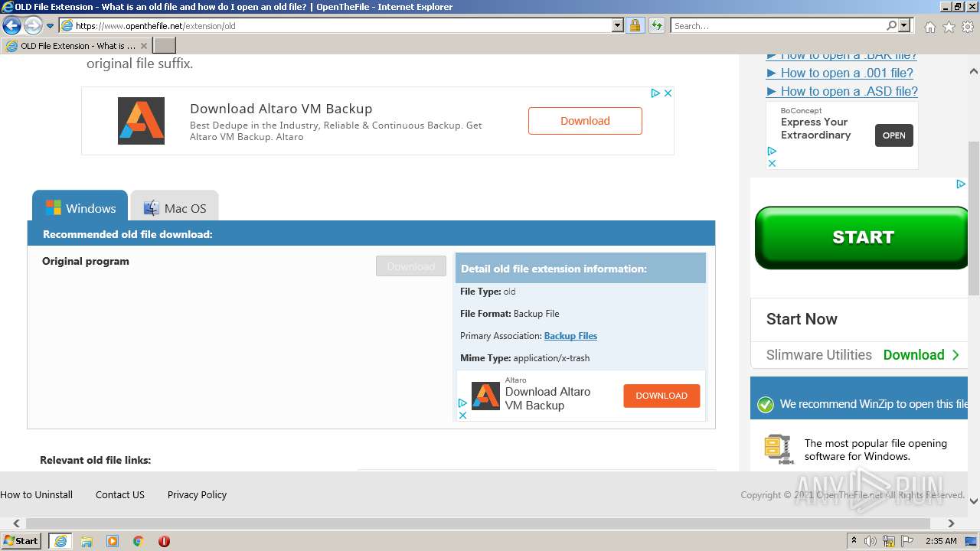This screenshot has width=980, height=551.
Task: Close the top Altaro banner ad
Action: click(x=668, y=93)
